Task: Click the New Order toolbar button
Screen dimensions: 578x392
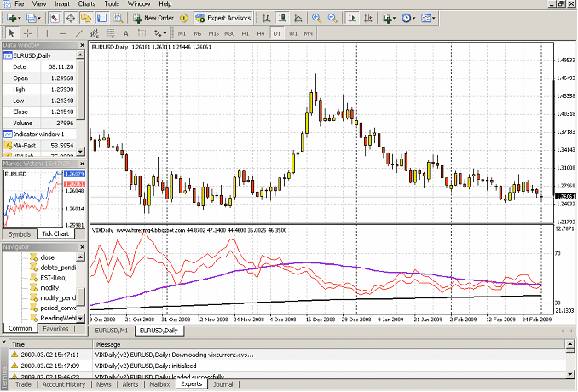Action: [153, 17]
